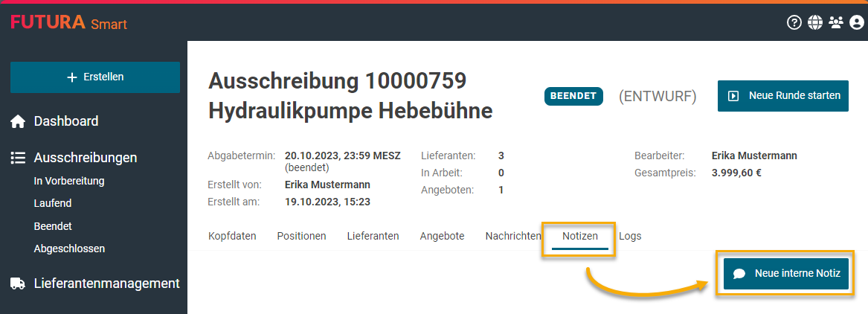
Task: Click the Lieferantenmanagement truck icon
Action: [18, 283]
